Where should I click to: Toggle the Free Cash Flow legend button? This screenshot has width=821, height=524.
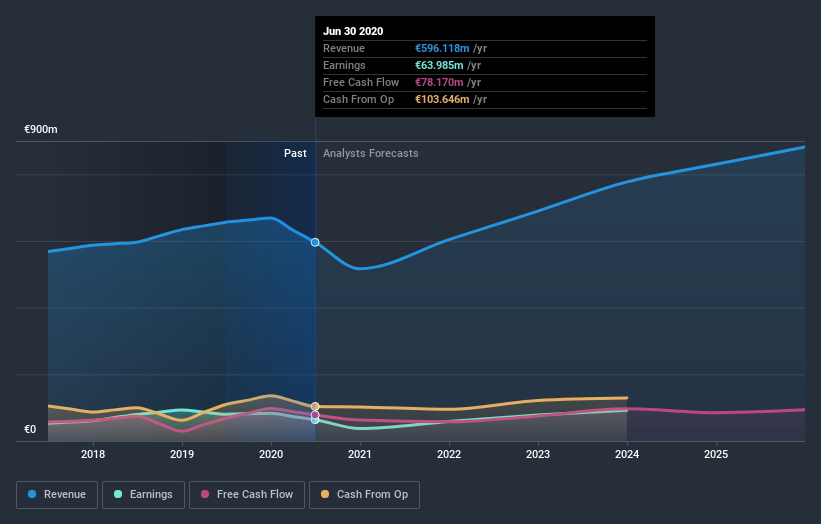coord(247,495)
